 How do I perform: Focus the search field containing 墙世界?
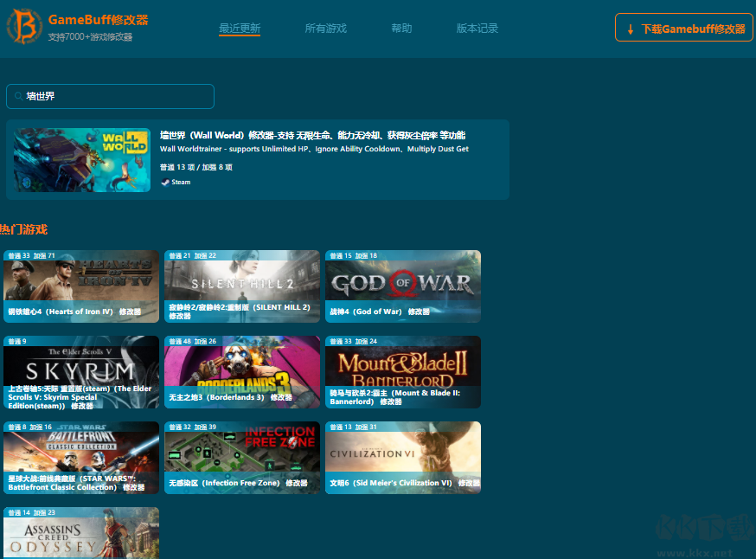point(110,96)
